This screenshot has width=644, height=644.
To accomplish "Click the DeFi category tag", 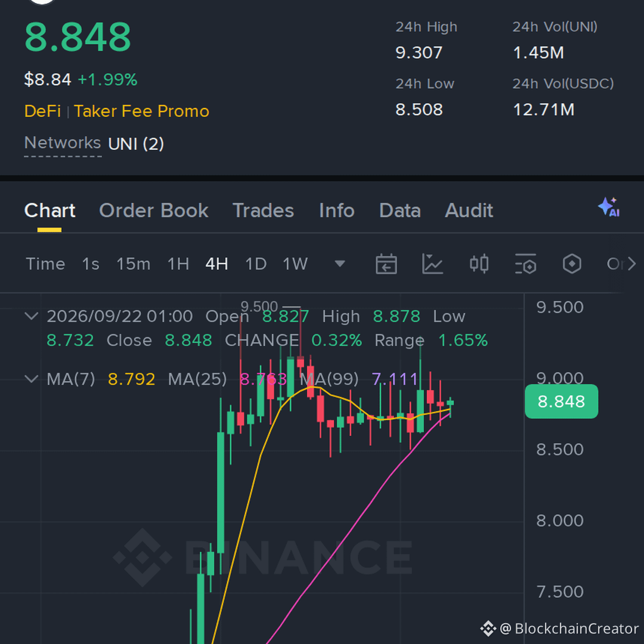I will coord(43,112).
